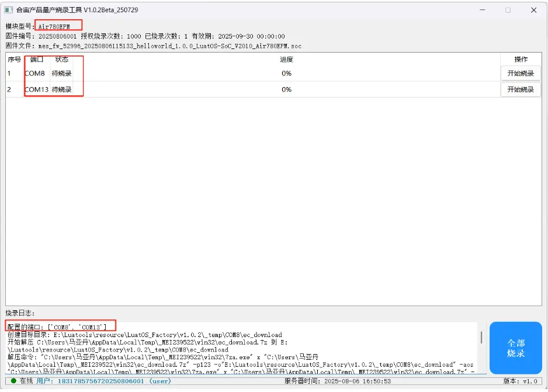This screenshot has width=548, height=392.
Task: Maximize the burning tool window
Action: [x=508, y=10]
